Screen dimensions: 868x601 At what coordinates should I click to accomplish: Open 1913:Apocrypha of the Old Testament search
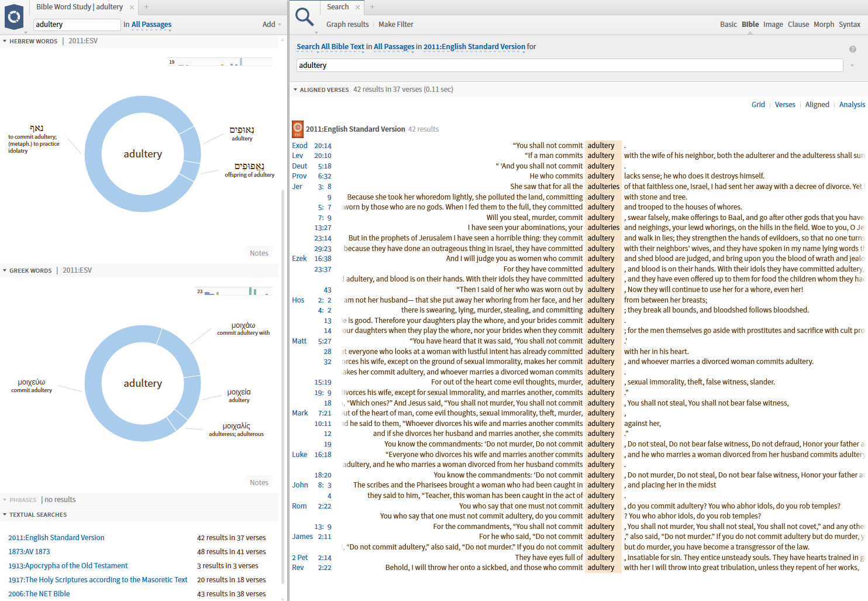coord(68,566)
